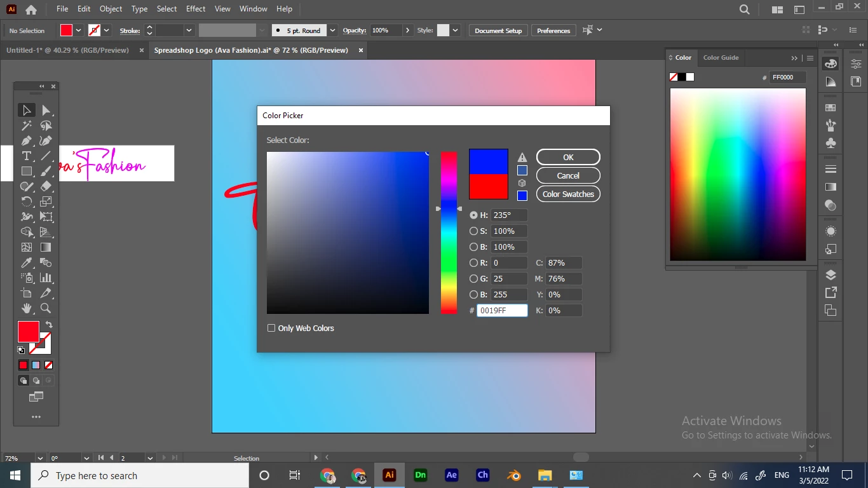
Task: Click the hex color value field
Action: pos(502,311)
